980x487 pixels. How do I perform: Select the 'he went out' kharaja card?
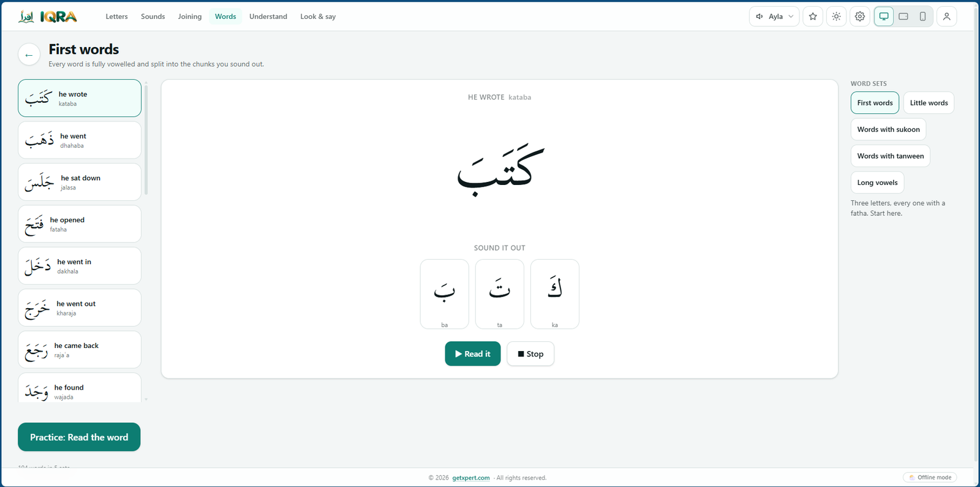80,308
